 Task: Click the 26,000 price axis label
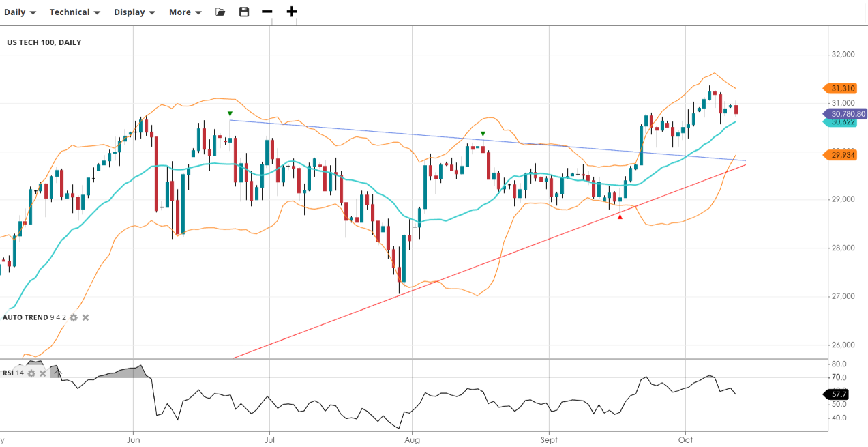(x=844, y=345)
